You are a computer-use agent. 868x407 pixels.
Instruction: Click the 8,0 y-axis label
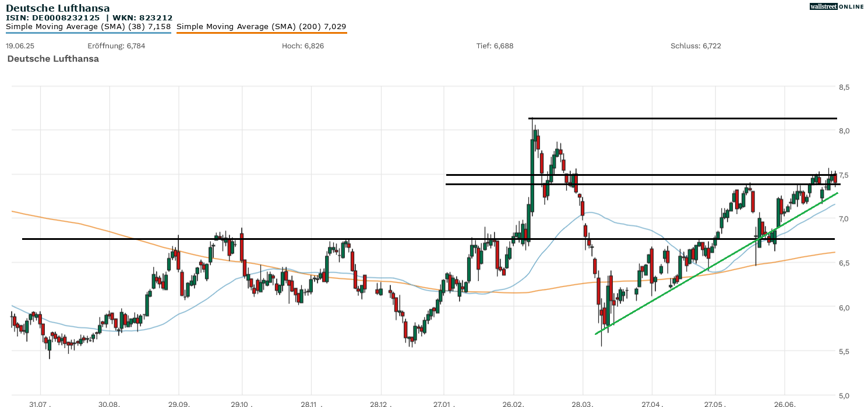pyautogui.click(x=844, y=131)
